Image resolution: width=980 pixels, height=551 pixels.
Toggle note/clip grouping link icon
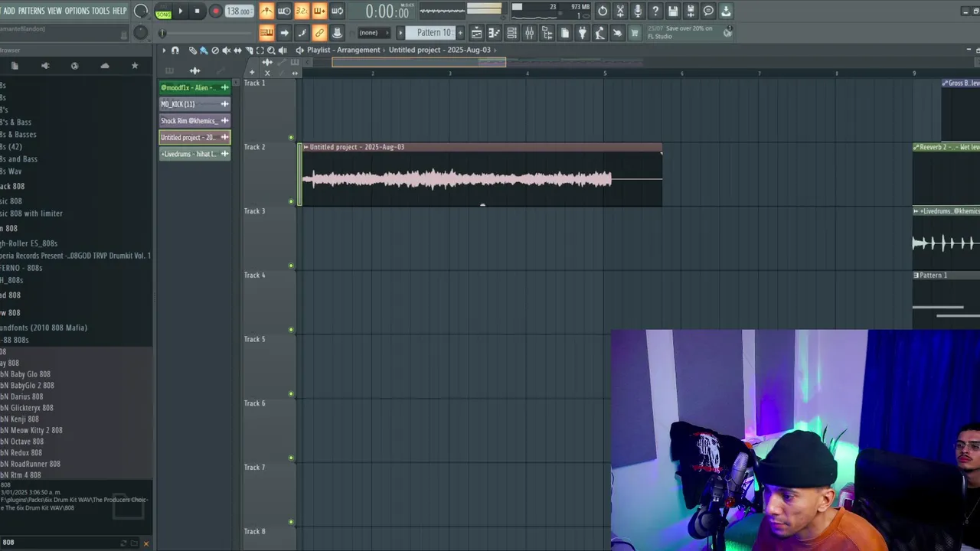pos(319,33)
